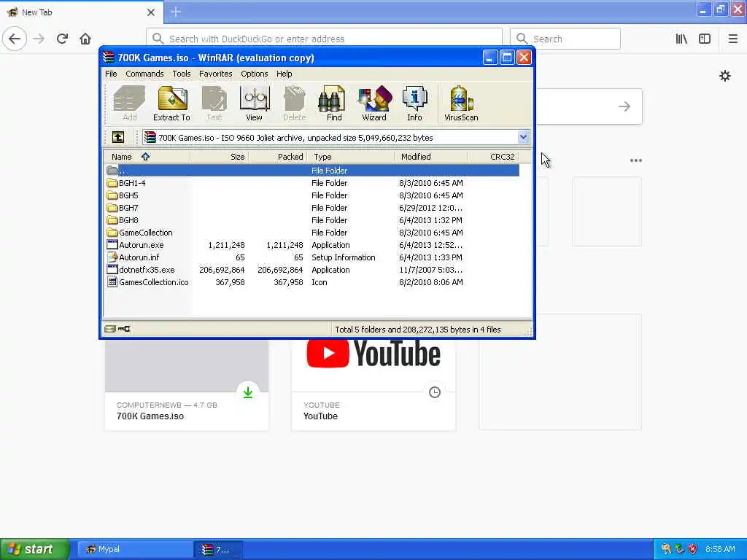Click the drive icon in WinRAR status bar
This screenshot has height=560, width=747.
pyautogui.click(x=110, y=329)
